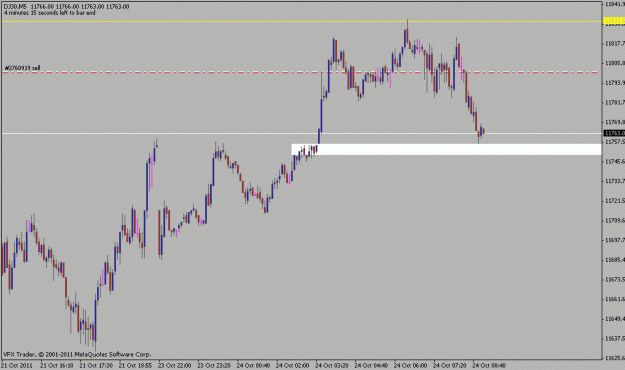Click the 24 Oct 04:40 time axis label
Viewport: 625px width, 370px height.
tap(371, 365)
